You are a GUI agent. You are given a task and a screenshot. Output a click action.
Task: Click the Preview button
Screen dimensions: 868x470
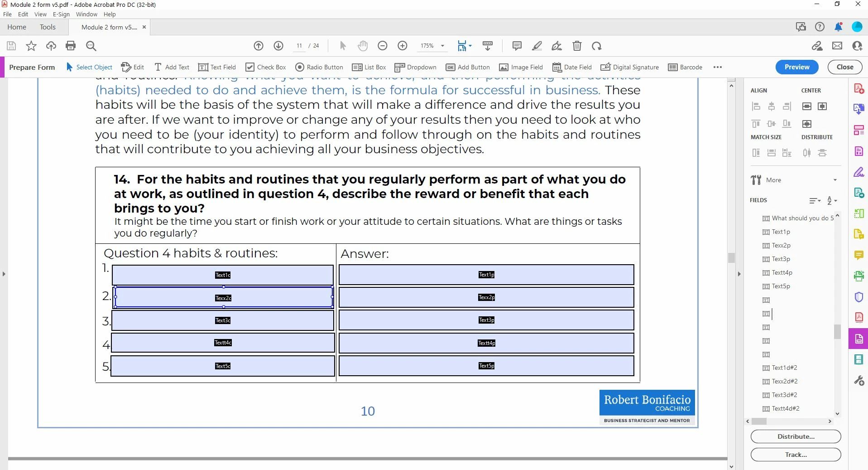pos(797,67)
